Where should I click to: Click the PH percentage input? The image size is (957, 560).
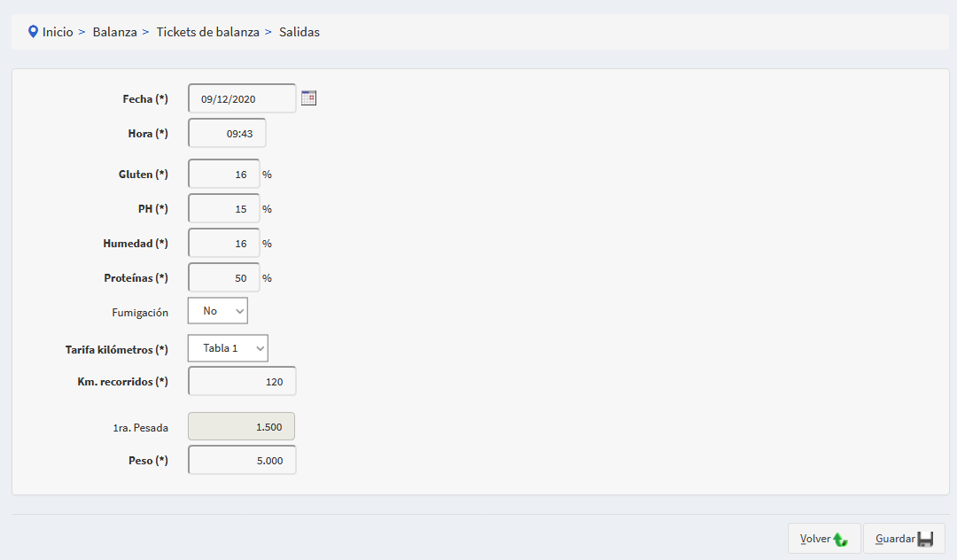223,209
